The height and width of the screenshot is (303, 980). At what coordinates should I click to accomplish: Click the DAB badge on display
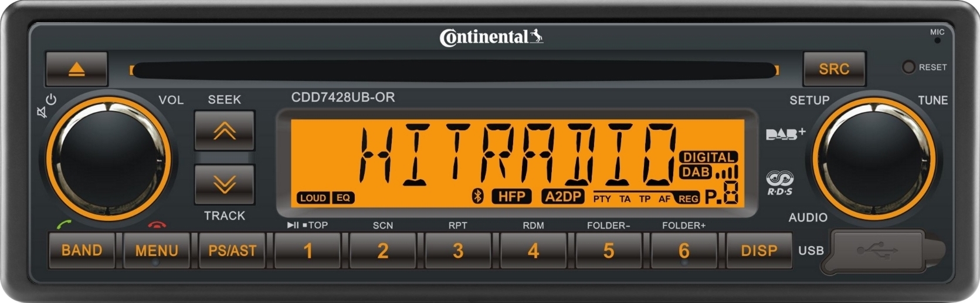pyautogui.click(x=696, y=172)
